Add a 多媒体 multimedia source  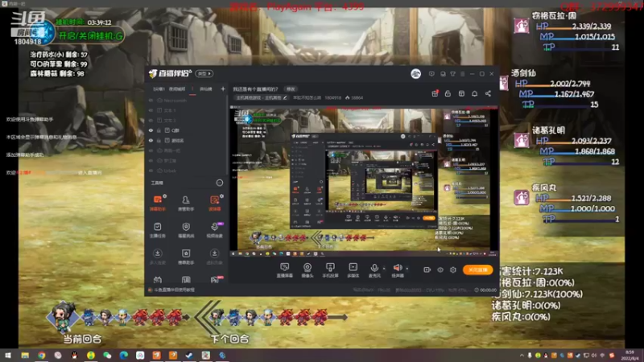coord(353,270)
